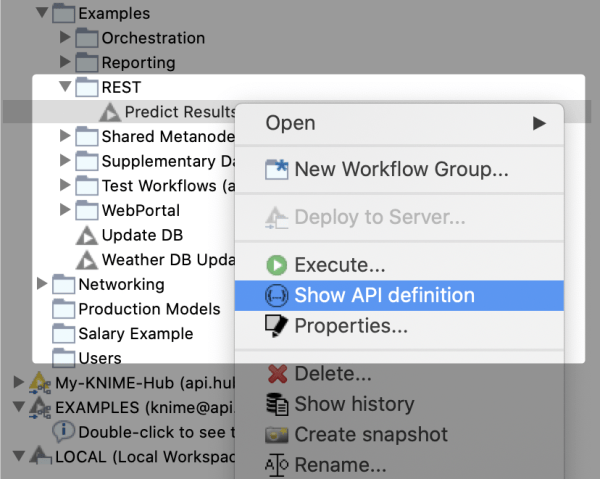Viewport: 600px width, 479px height.
Task: Select the Users folder label
Action: click(x=100, y=358)
